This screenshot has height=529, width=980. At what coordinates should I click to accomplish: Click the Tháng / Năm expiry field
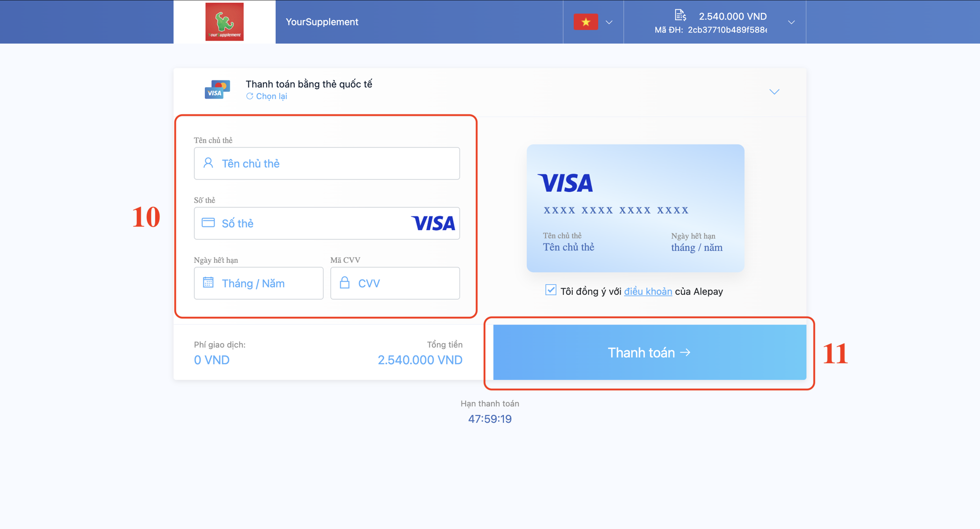pos(258,283)
